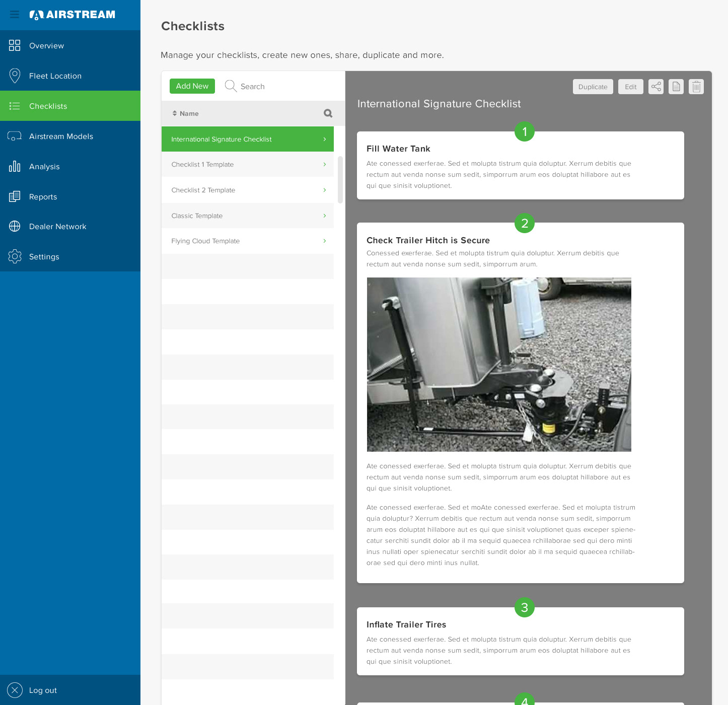The height and width of the screenshot is (705, 728).
Task: Click the Checklists list icon
Action: pyautogui.click(x=15, y=106)
